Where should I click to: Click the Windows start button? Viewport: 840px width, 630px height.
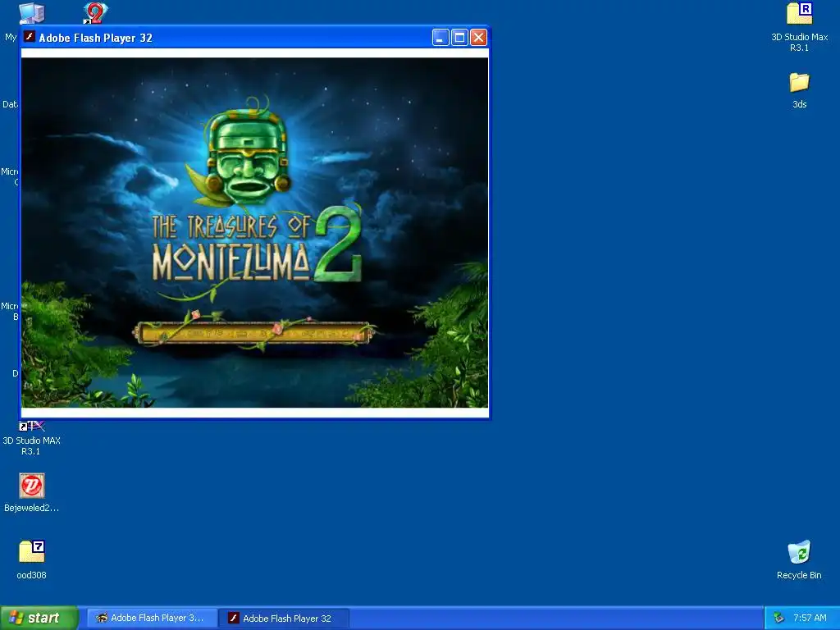pyautogui.click(x=39, y=618)
